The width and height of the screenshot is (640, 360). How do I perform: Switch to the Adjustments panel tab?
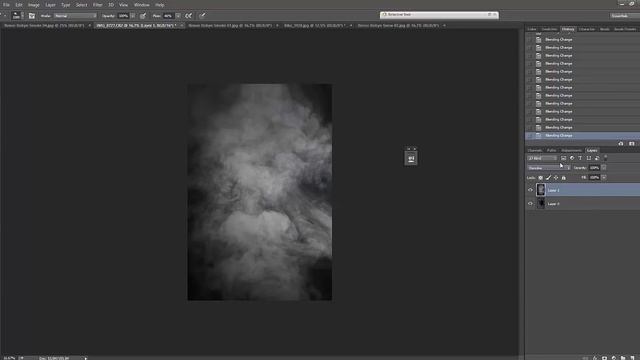tap(571, 150)
